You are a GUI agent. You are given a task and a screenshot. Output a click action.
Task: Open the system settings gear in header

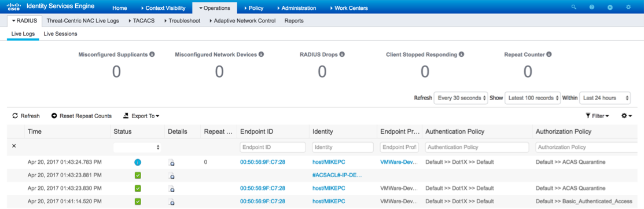pos(628,7)
